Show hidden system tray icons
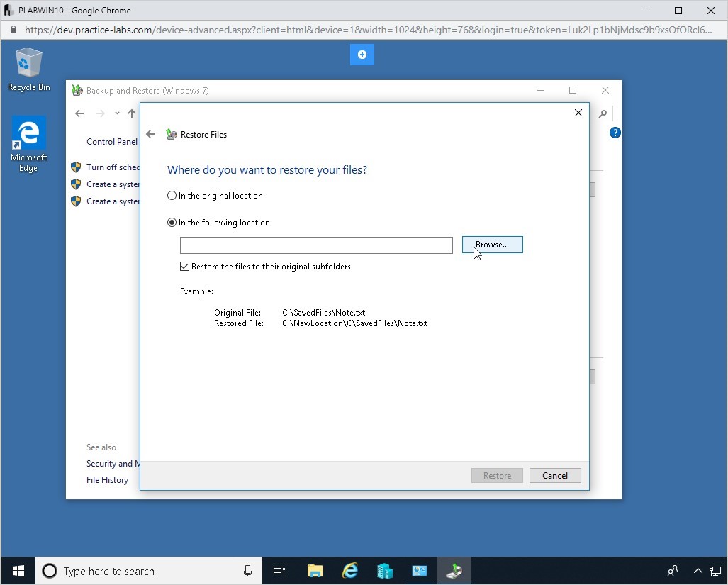The width and height of the screenshot is (728, 585). (x=698, y=571)
